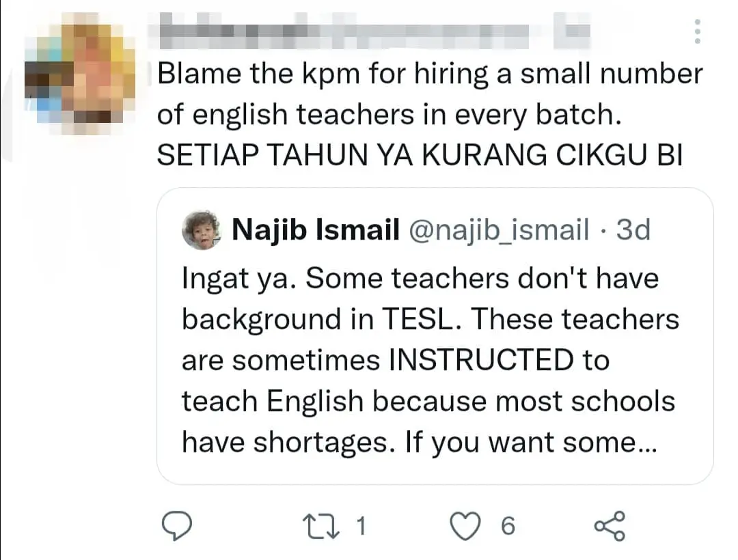Screen dimensions: 738x560
Task: Click the like count showing 6
Action: click(x=507, y=527)
